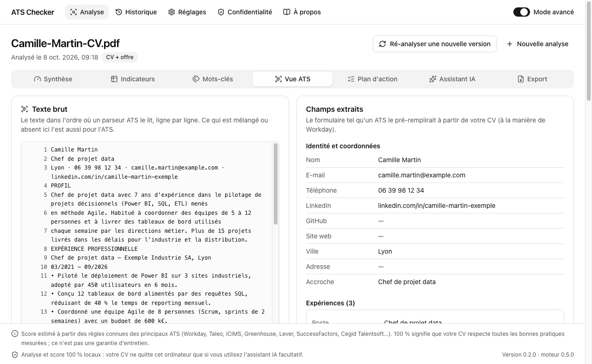592x364 pixels.
Task: Switch to the Export tab
Action: click(x=532, y=79)
